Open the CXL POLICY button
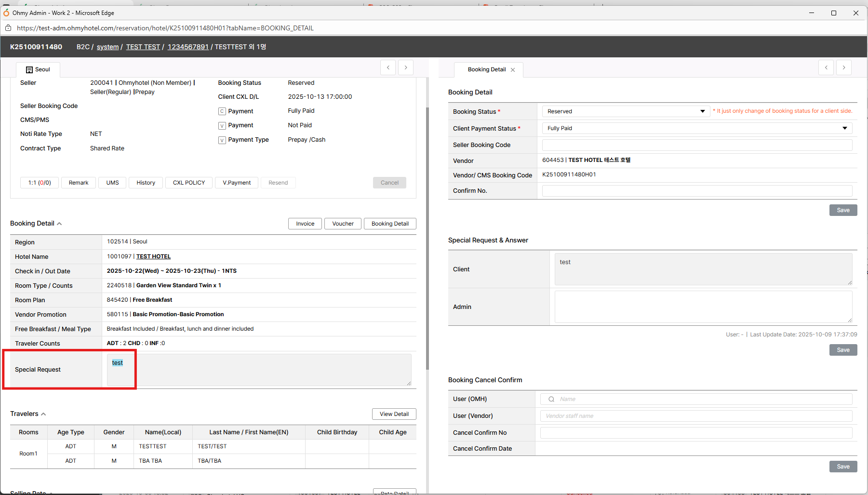Screen dimensions: 868x495 coord(189,183)
